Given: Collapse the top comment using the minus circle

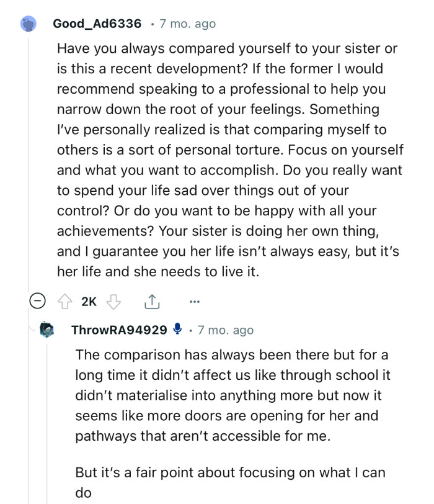Looking at the screenshot, I should pos(38,301).
